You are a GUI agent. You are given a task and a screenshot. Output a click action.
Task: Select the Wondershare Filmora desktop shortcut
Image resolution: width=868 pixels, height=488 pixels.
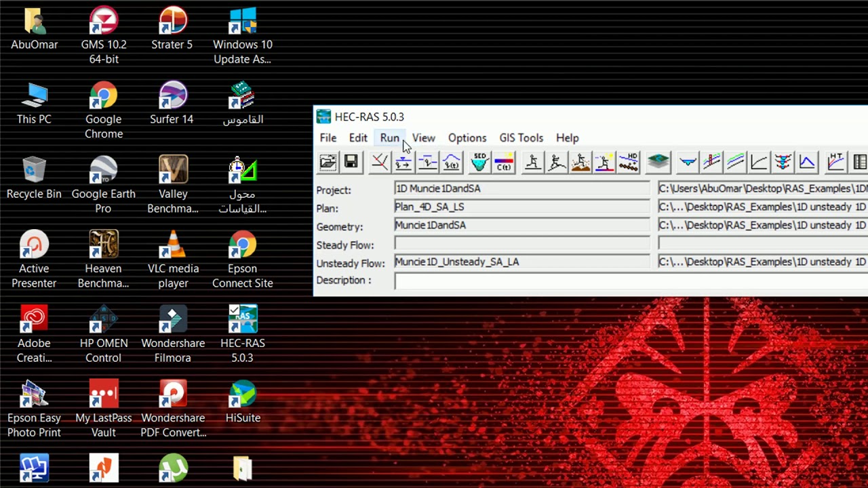click(x=173, y=334)
